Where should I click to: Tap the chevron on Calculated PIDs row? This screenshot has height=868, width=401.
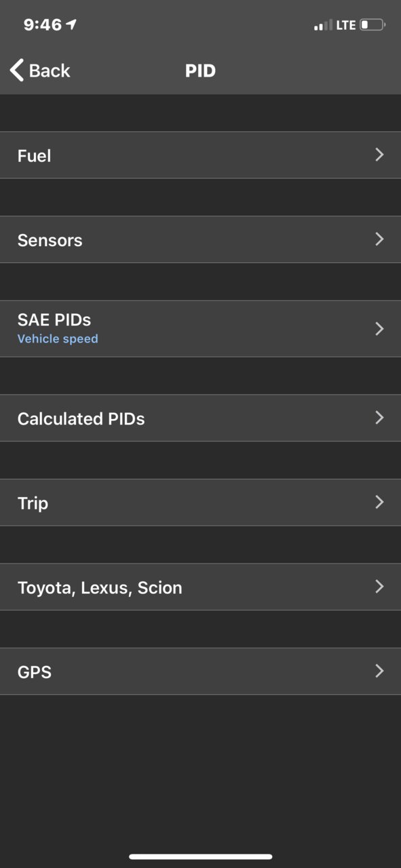click(380, 417)
